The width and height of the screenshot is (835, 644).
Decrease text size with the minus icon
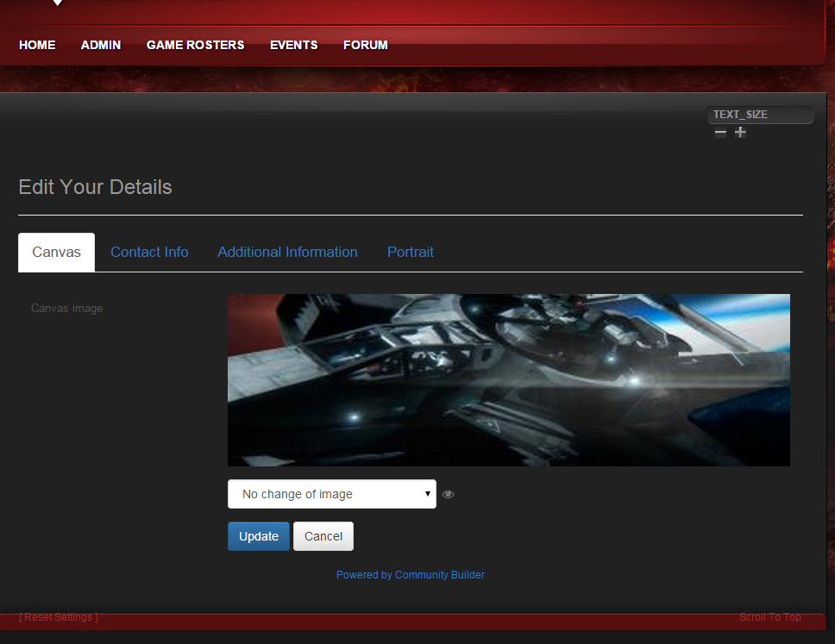(x=720, y=133)
